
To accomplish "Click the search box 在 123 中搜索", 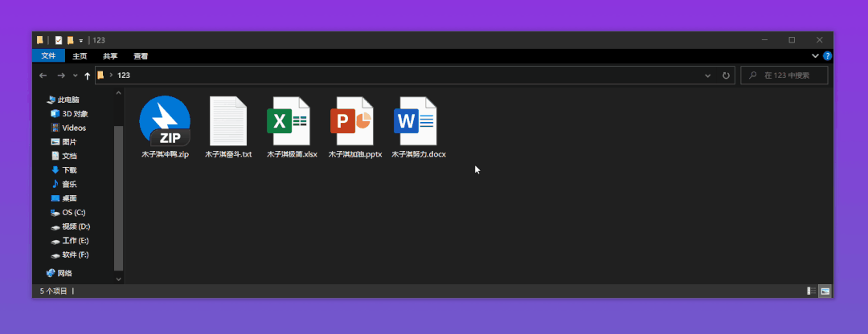I will point(784,75).
